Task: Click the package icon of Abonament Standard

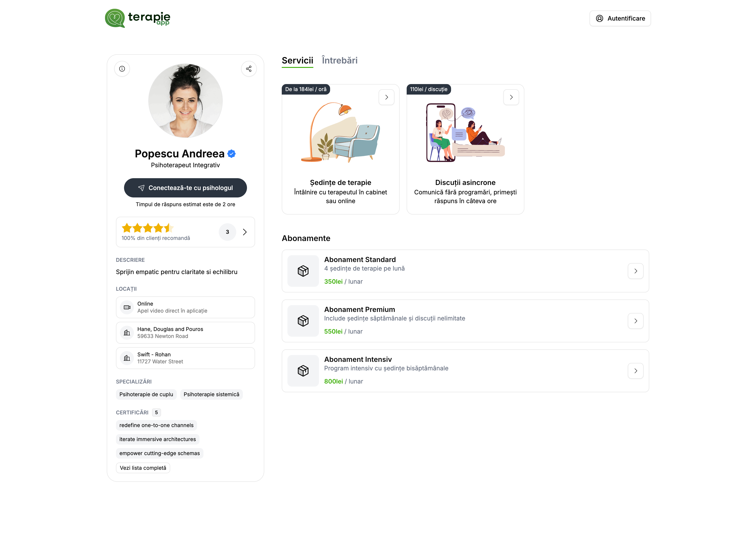Action: click(x=303, y=271)
